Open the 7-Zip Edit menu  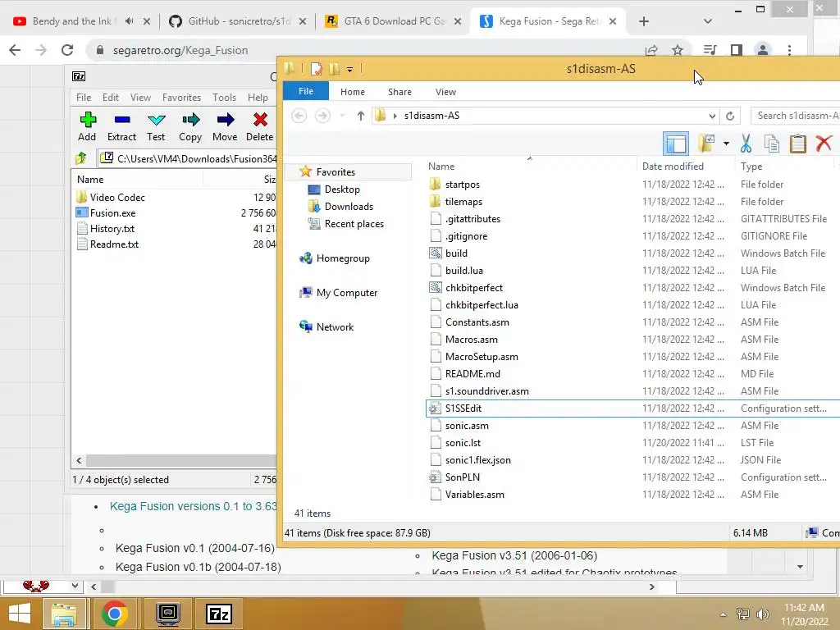[x=111, y=98]
